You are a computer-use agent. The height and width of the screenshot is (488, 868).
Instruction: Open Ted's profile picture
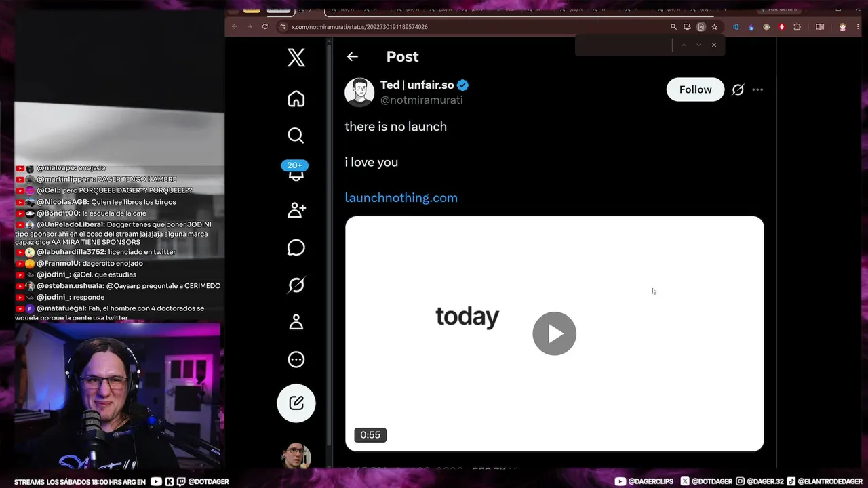click(x=359, y=92)
